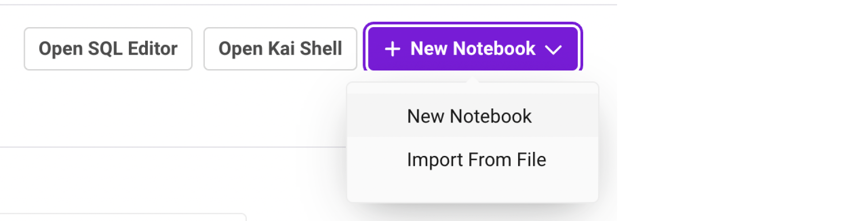Screen dimensions: 868x221
Task: Click the "Open SQL Editor" outlined button
Action: click(108, 49)
